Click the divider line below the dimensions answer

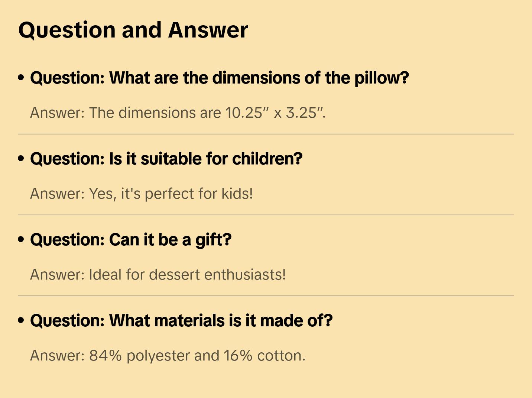pyautogui.click(x=266, y=134)
